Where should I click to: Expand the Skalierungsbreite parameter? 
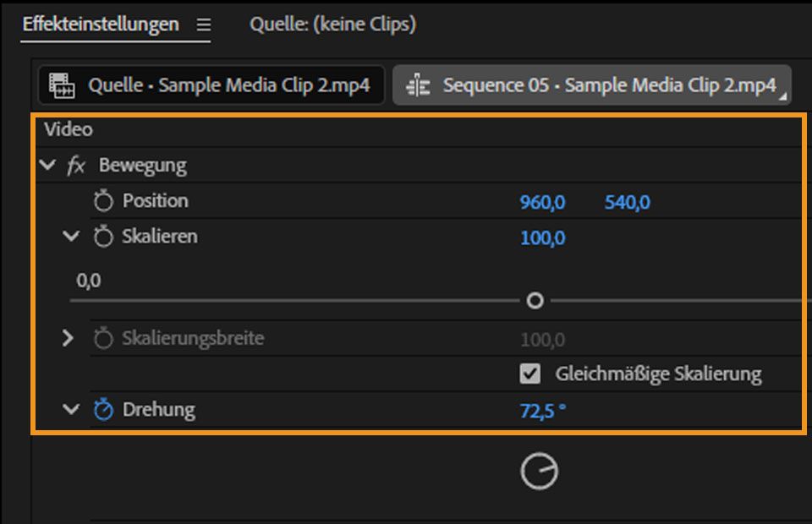[67, 338]
